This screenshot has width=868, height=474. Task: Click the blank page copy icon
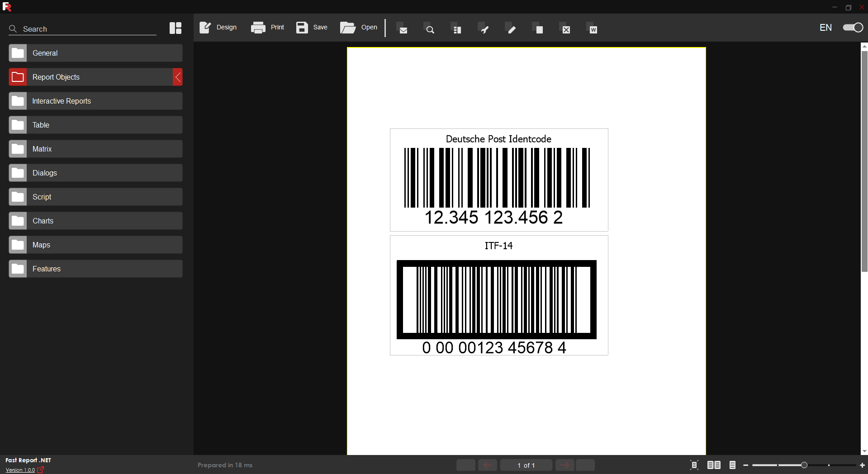click(x=538, y=28)
